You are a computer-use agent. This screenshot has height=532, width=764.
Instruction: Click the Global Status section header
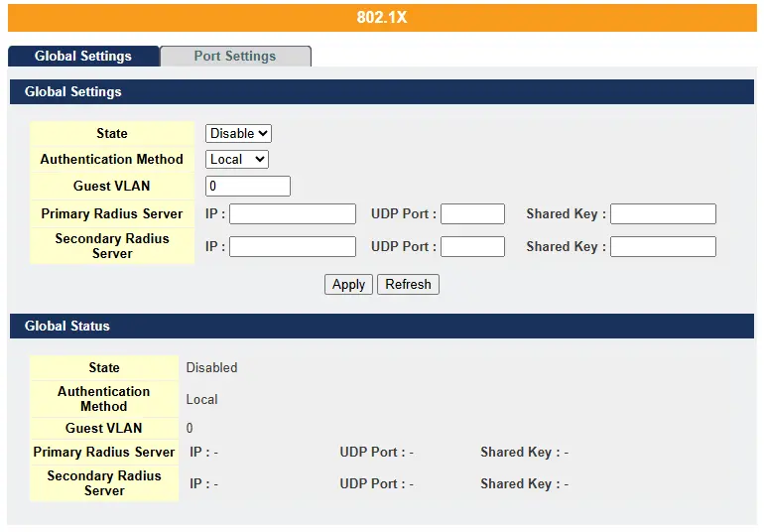point(382,327)
